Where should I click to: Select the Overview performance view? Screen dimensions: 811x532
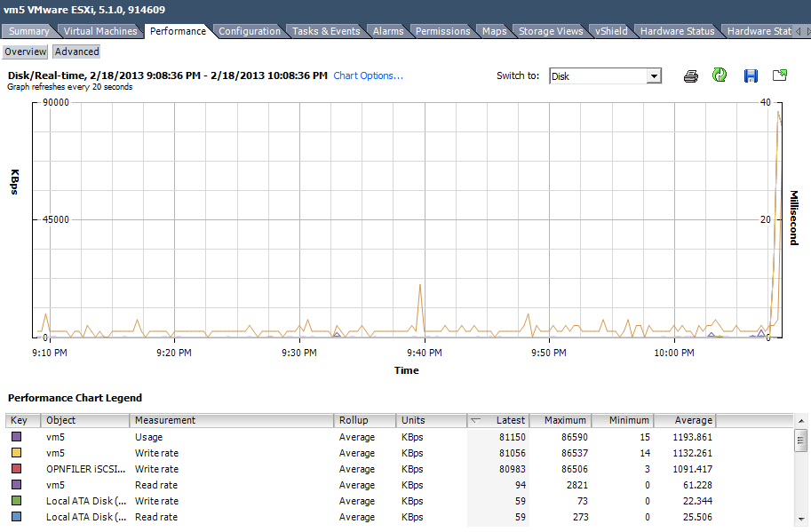(25, 51)
